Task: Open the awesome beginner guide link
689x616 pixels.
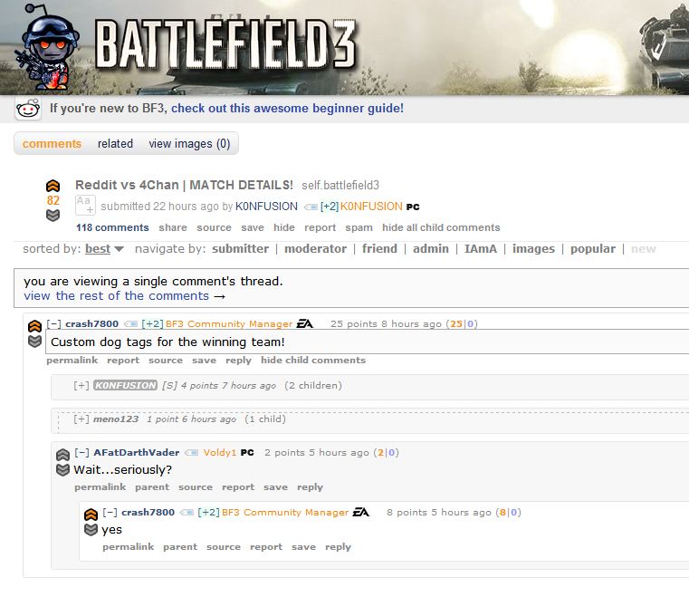Action: tap(287, 108)
